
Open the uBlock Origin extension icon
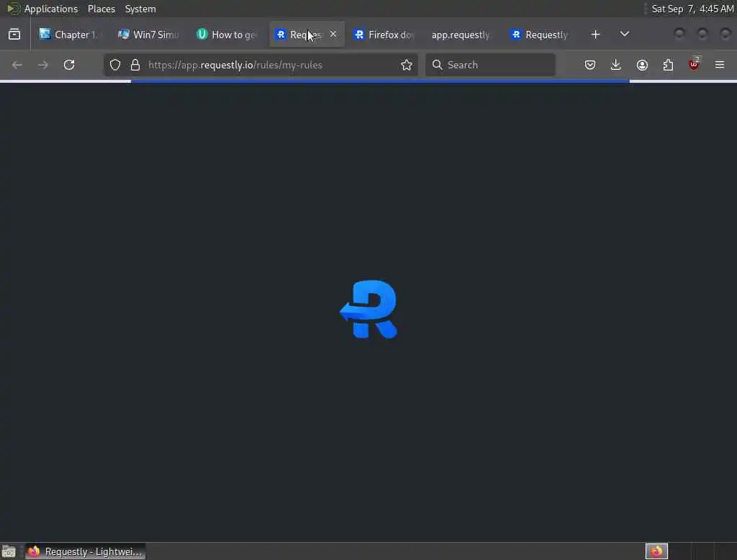pos(694,65)
